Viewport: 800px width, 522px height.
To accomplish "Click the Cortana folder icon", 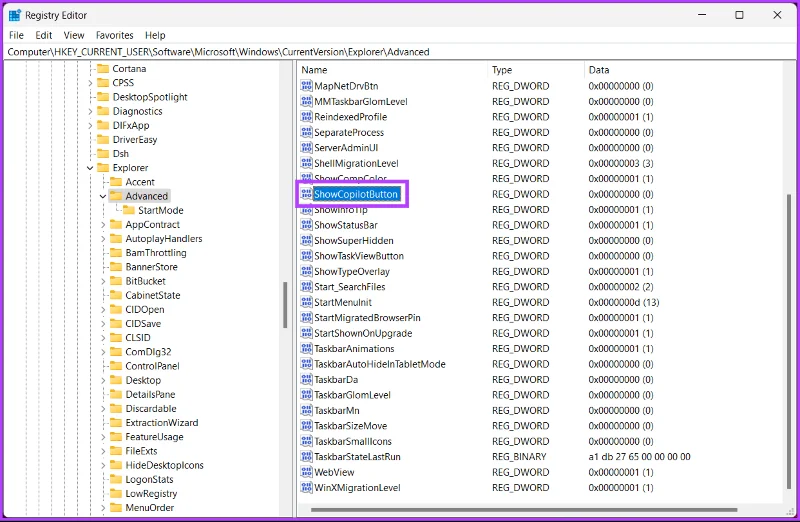I will 103,68.
